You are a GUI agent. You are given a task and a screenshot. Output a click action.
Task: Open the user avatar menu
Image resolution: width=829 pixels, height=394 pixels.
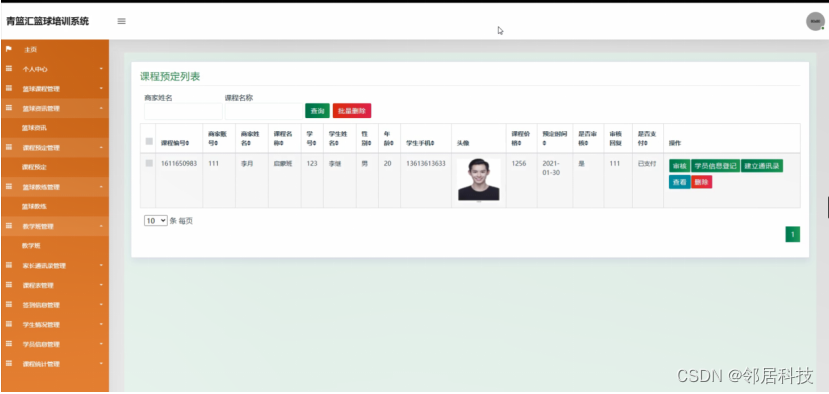(815, 21)
